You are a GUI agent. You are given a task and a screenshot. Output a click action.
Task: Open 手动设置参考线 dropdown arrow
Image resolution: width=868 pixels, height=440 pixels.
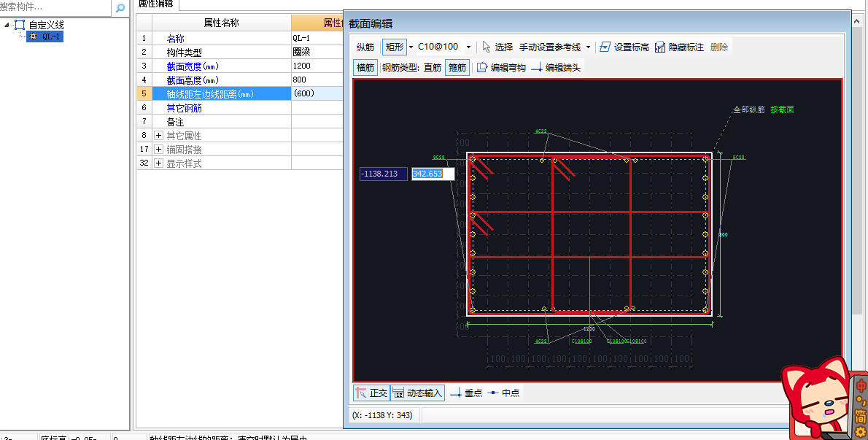tap(588, 47)
